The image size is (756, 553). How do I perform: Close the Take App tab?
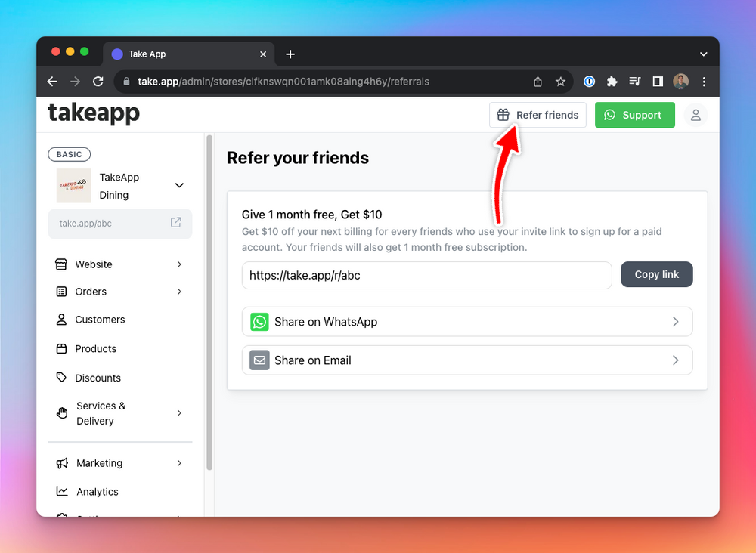point(263,54)
